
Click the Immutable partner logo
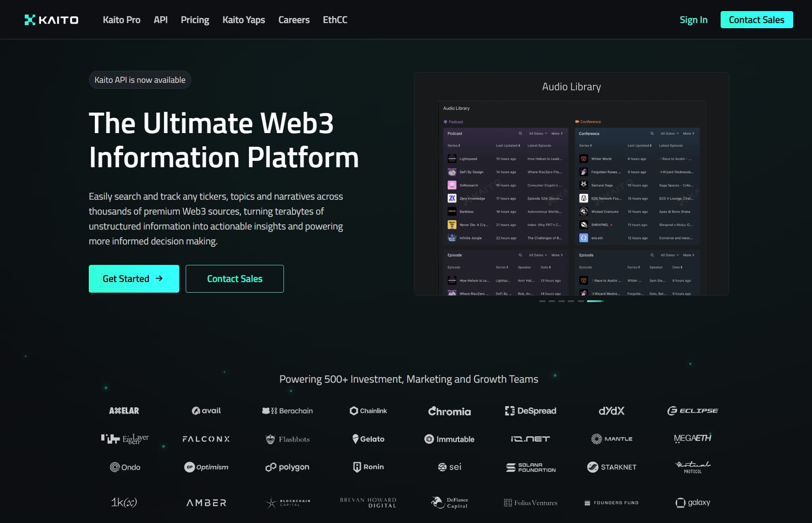[x=449, y=439]
